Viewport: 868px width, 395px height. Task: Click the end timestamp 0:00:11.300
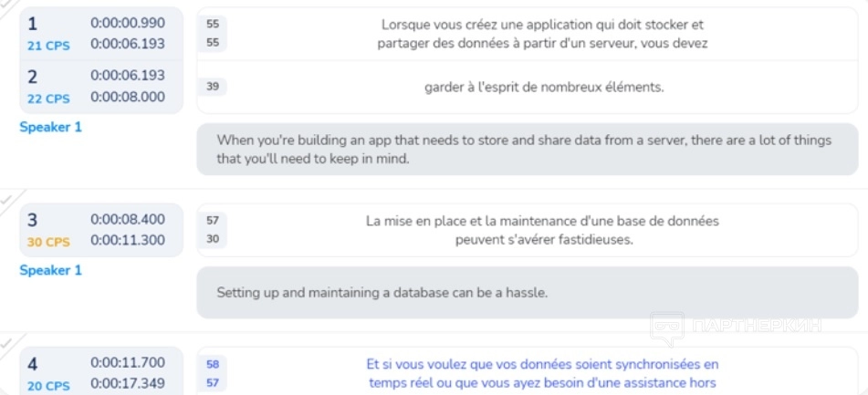(x=128, y=241)
